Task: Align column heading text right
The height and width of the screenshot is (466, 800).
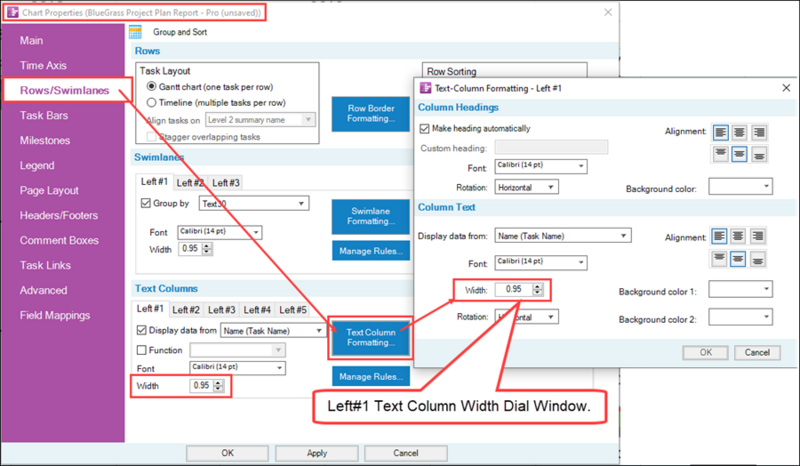Action: coord(759,133)
